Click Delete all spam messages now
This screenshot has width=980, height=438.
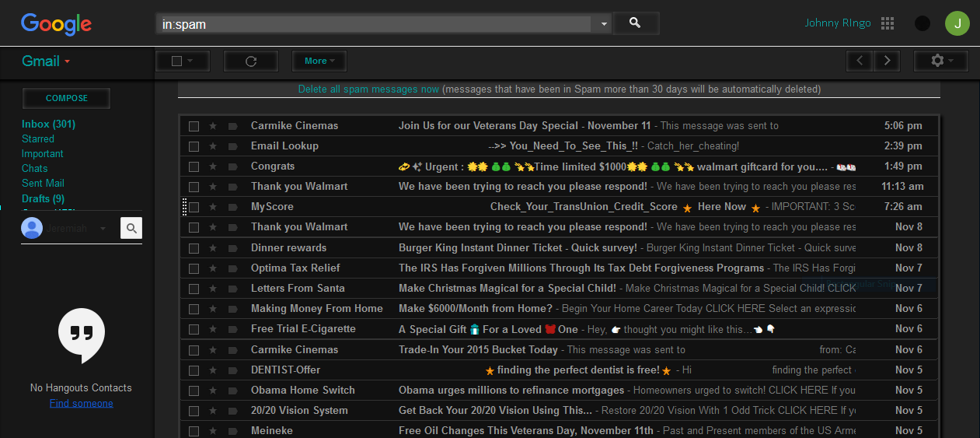pyautogui.click(x=368, y=89)
